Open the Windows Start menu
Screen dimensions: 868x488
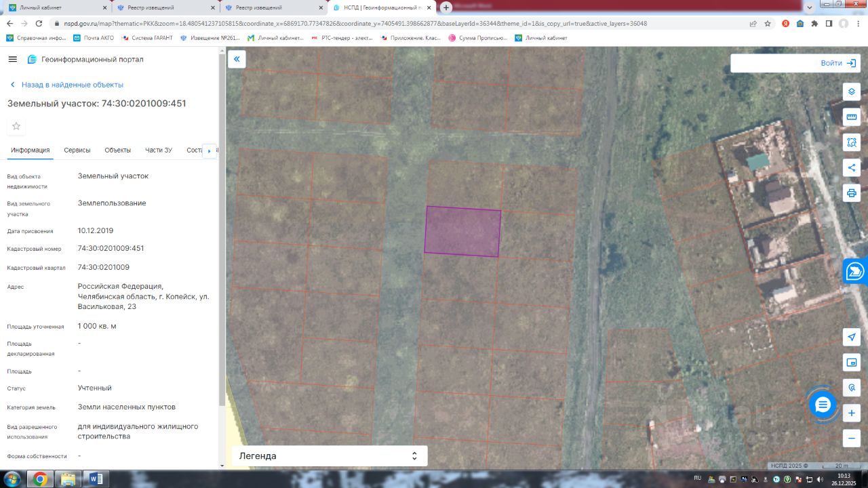(13, 479)
